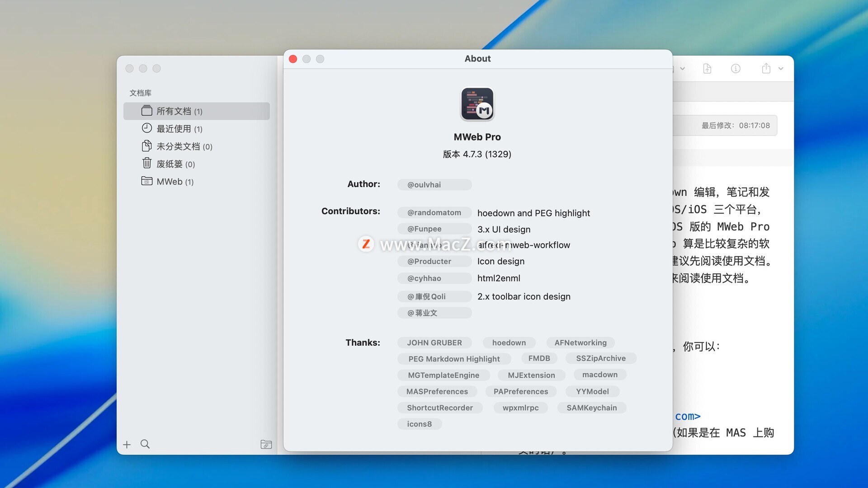
Task: Open contributor @randomatom link
Action: [x=434, y=212]
